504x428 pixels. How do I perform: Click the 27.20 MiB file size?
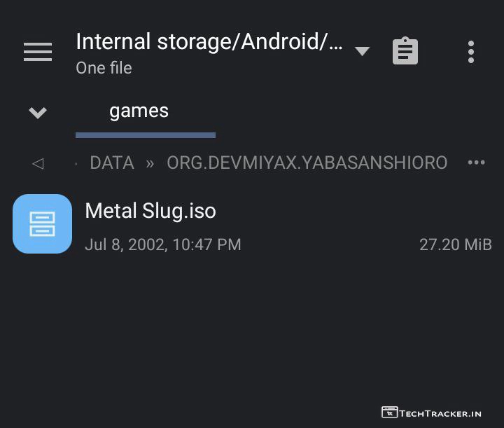tap(455, 244)
